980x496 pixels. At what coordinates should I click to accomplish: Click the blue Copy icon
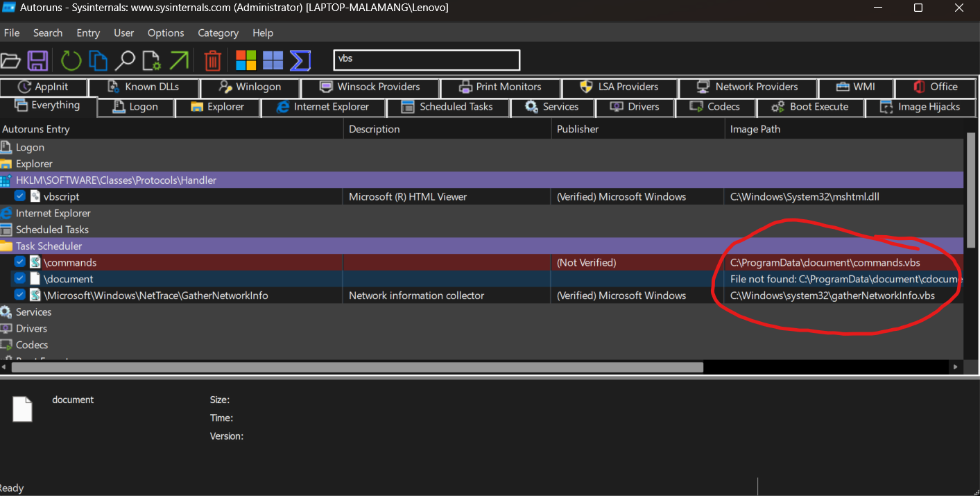pyautogui.click(x=98, y=60)
